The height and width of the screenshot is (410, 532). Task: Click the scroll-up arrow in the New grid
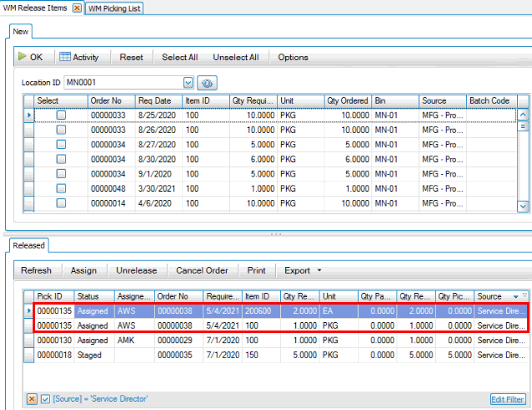[524, 115]
